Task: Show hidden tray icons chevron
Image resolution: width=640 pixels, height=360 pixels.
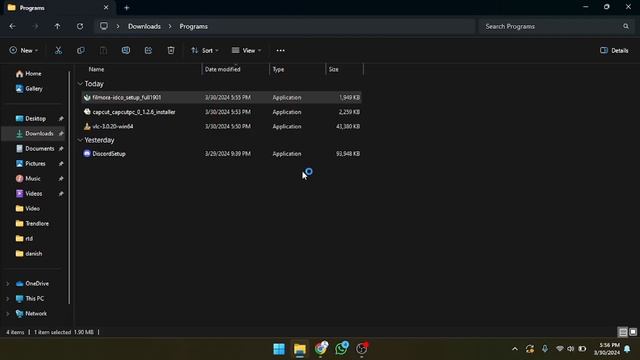Action: tap(515, 349)
